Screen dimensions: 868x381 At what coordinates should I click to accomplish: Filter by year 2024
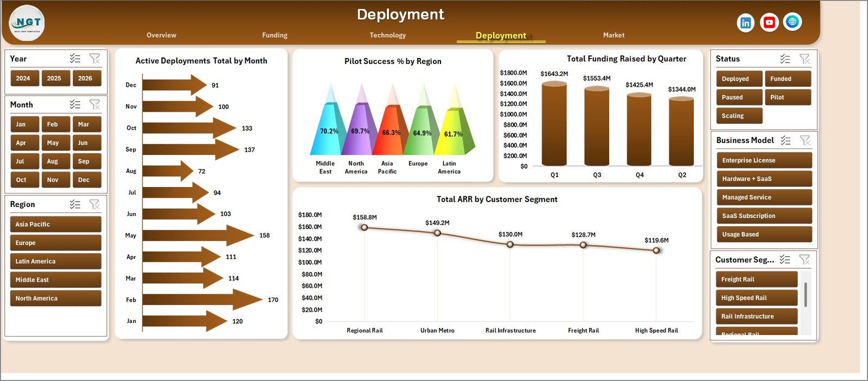[24, 79]
